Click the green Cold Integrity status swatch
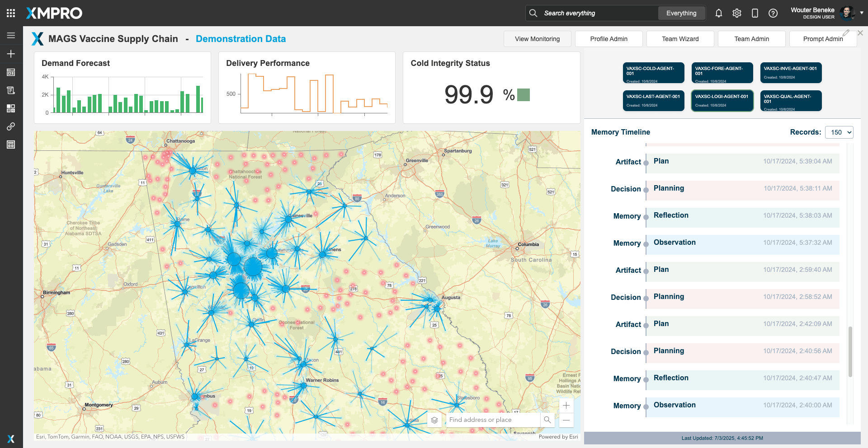Screen dimensions: 868x448 coord(523,95)
